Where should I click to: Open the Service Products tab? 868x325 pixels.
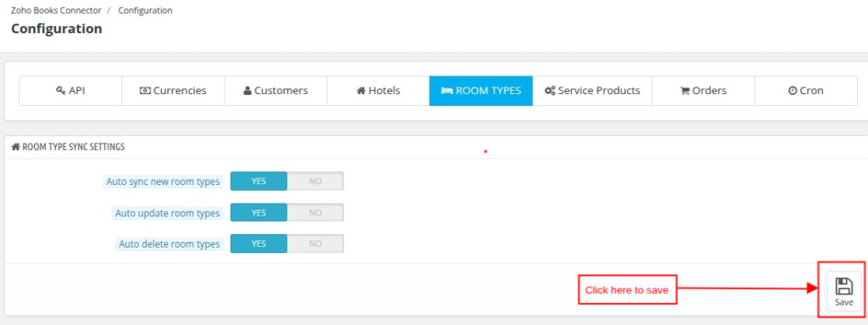click(x=593, y=91)
